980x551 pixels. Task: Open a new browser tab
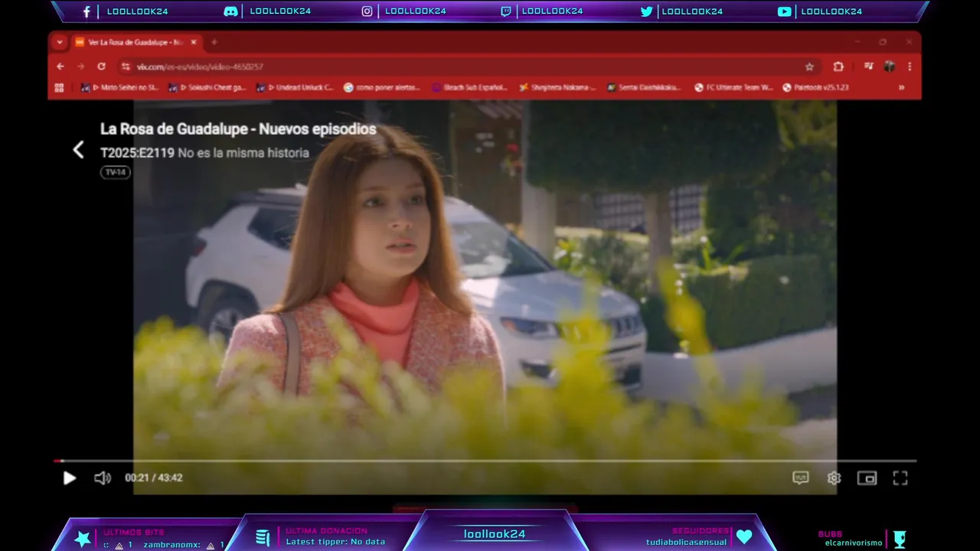click(214, 42)
